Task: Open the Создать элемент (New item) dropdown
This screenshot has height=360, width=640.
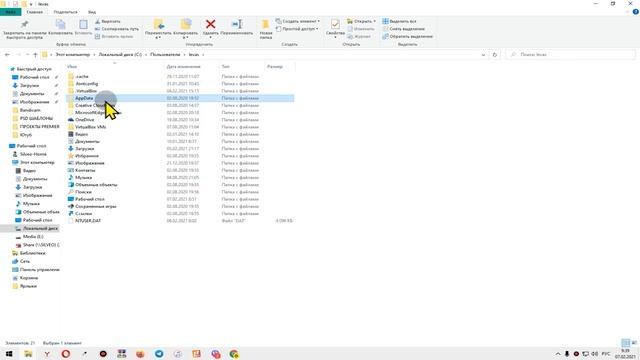Action: click(298, 21)
